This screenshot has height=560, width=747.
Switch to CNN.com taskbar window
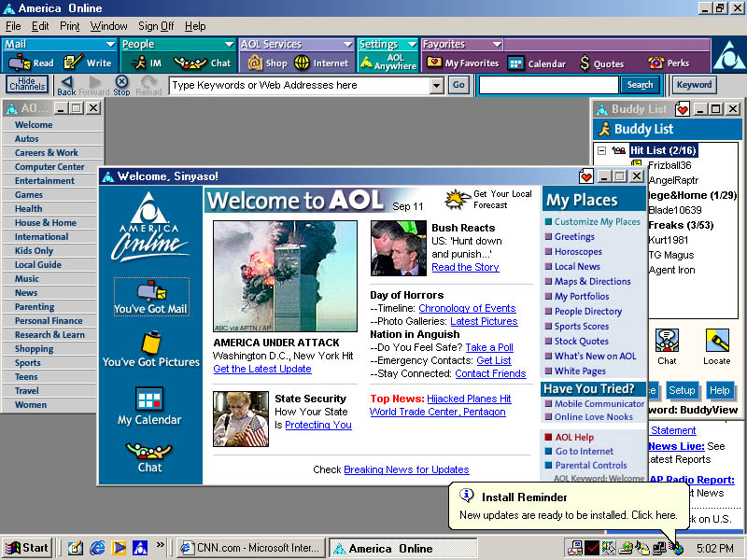click(250, 548)
